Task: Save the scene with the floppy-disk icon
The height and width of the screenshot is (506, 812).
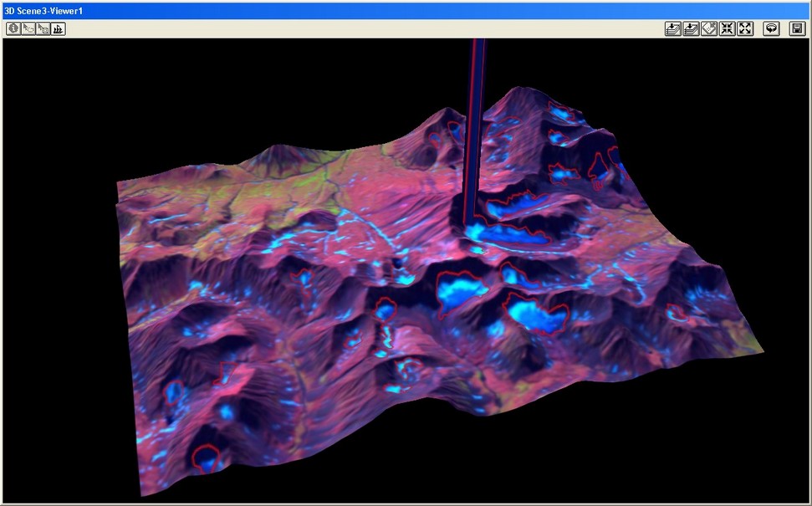Action: [x=797, y=28]
